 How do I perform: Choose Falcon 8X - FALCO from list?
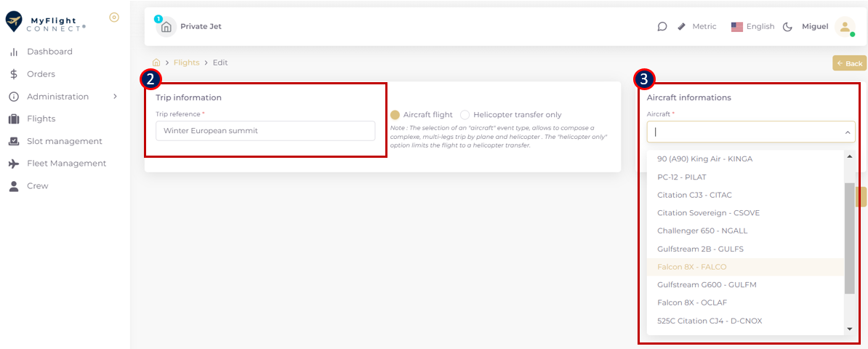691,267
